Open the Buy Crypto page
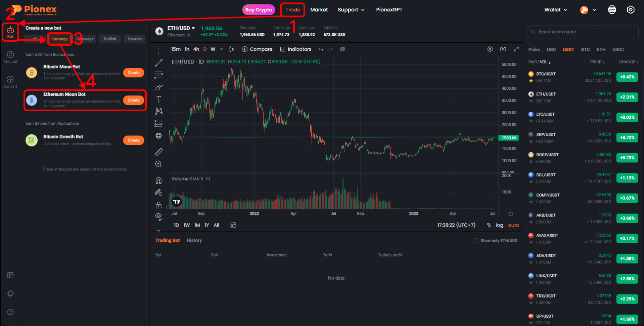 coord(258,10)
